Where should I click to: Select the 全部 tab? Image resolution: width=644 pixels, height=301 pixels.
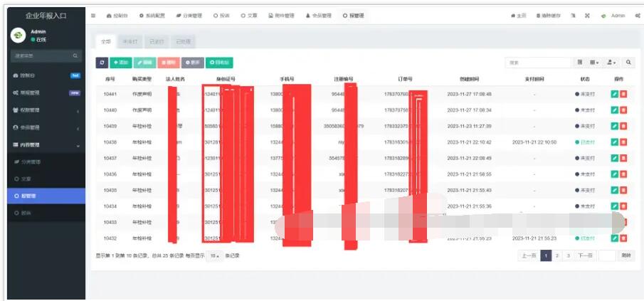106,42
